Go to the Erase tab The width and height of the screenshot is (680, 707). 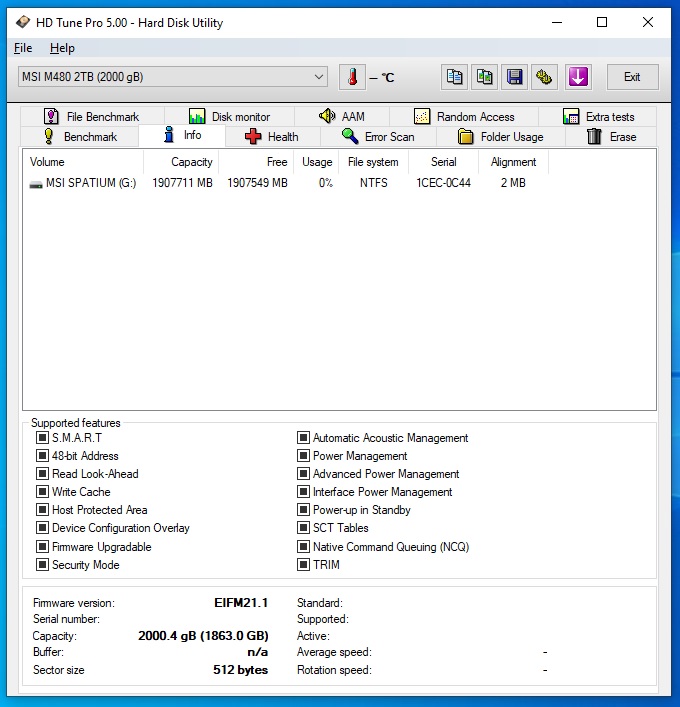coord(611,137)
